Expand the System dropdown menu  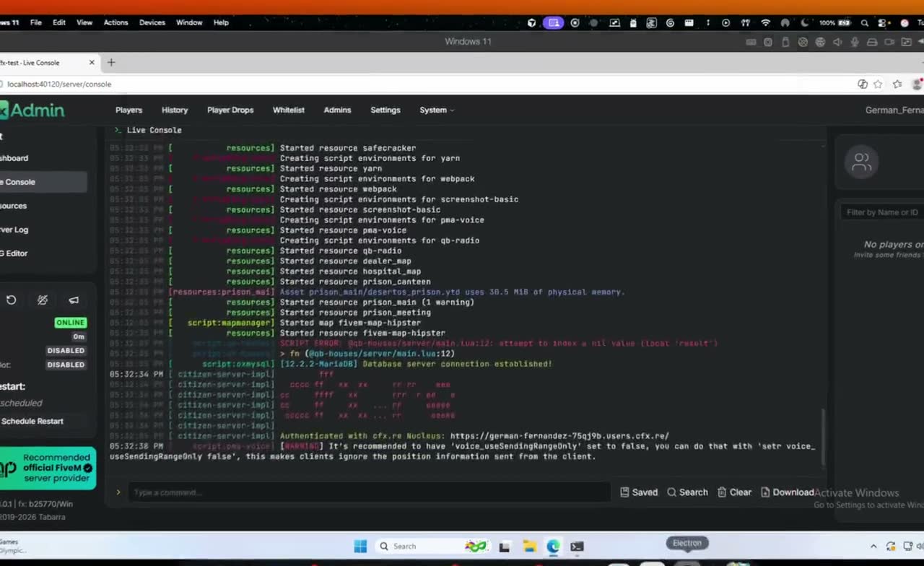coord(437,110)
